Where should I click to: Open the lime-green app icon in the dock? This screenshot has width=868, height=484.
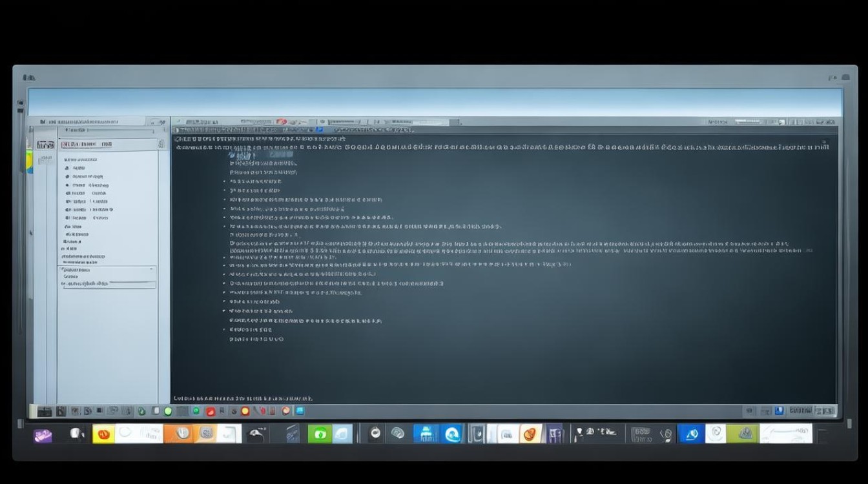(x=742, y=434)
